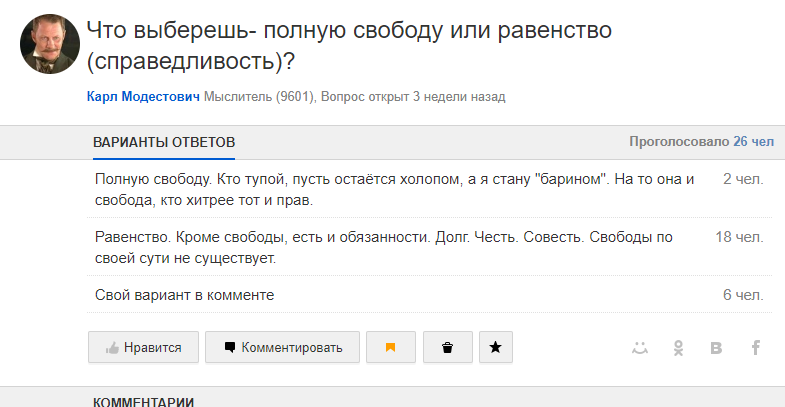The height and width of the screenshot is (407, 785).
Task: Click the black star favorite button
Action: pos(496,347)
